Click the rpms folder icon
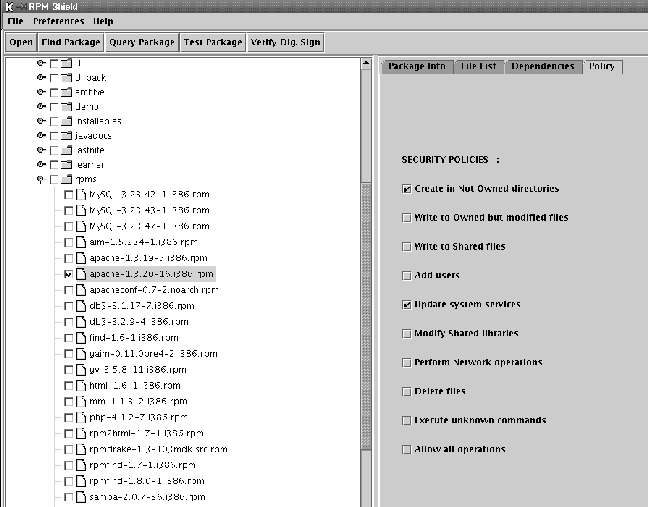 pyautogui.click(x=67, y=179)
